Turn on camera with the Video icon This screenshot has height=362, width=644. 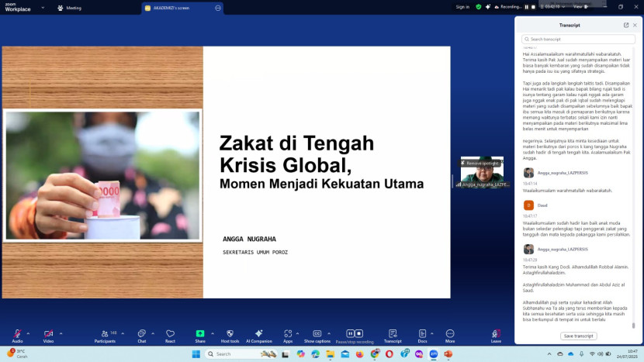click(48, 334)
